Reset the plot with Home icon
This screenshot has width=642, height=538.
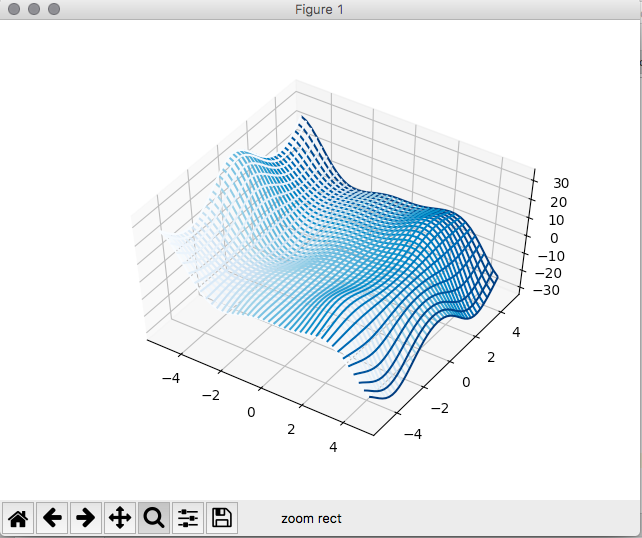[x=18, y=518]
